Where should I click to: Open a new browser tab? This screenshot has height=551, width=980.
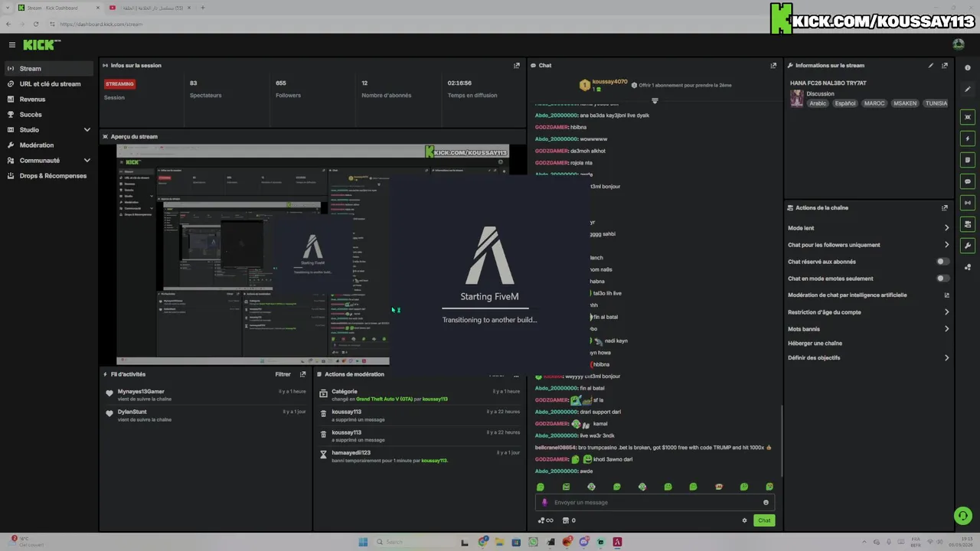pyautogui.click(x=202, y=8)
